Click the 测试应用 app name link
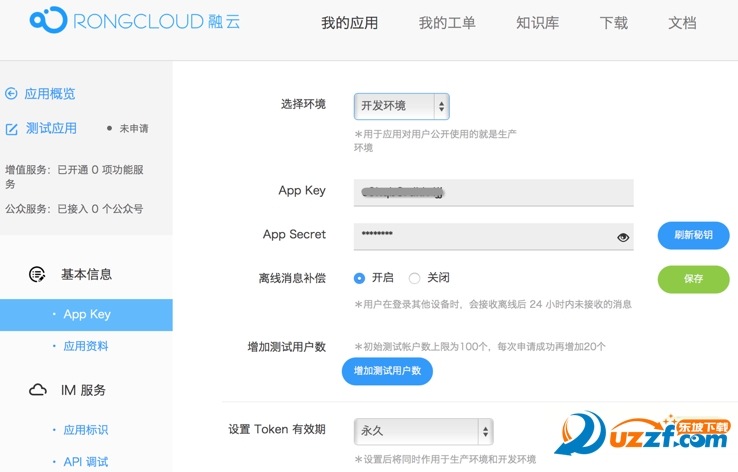 click(51, 128)
